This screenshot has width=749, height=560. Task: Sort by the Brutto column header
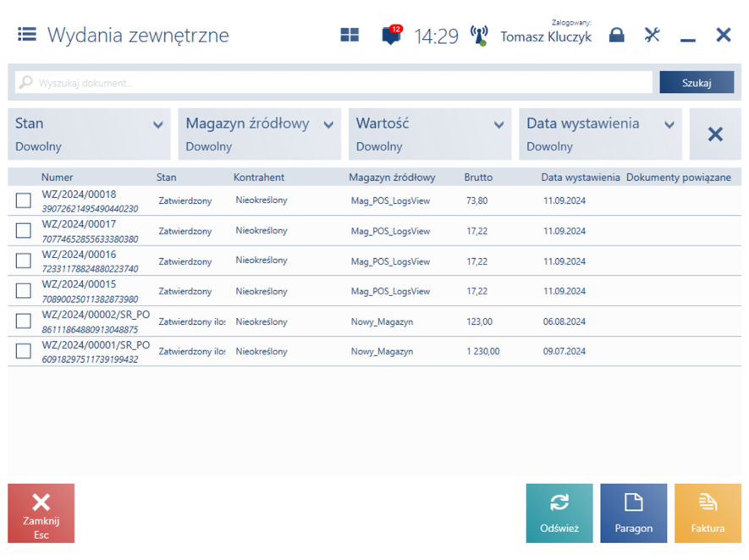pos(478,178)
